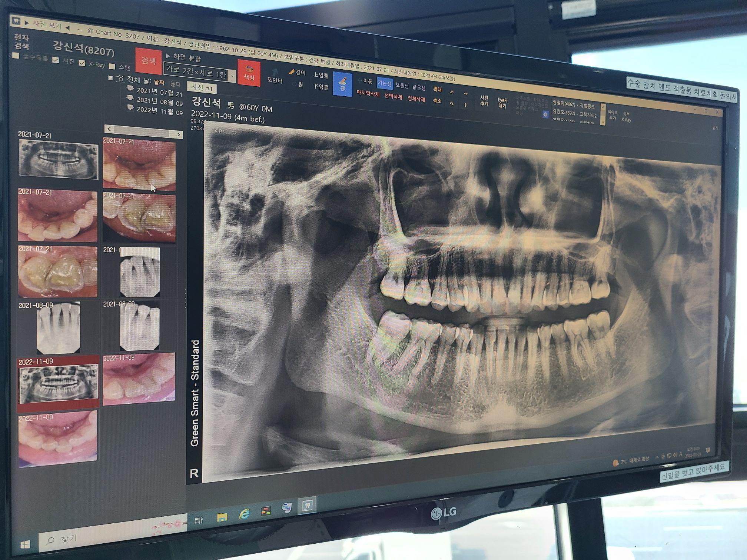Switch to the dental tooth app on taskbar
Image resolution: width=747 pixels, height=560 pixels.
point(307,505)
